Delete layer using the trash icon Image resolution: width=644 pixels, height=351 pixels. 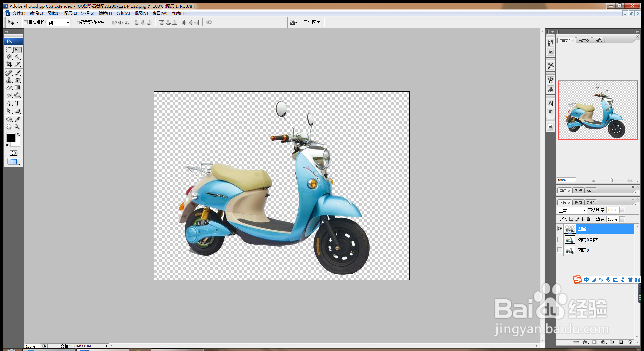point(630,342)
